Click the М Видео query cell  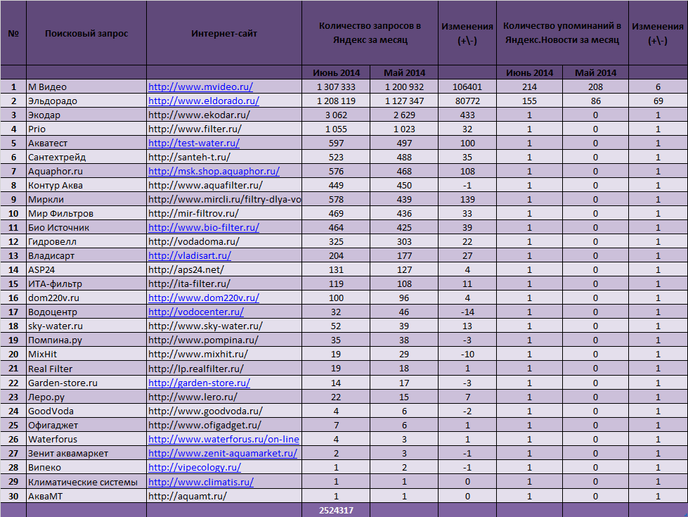[x=86, y=87]
